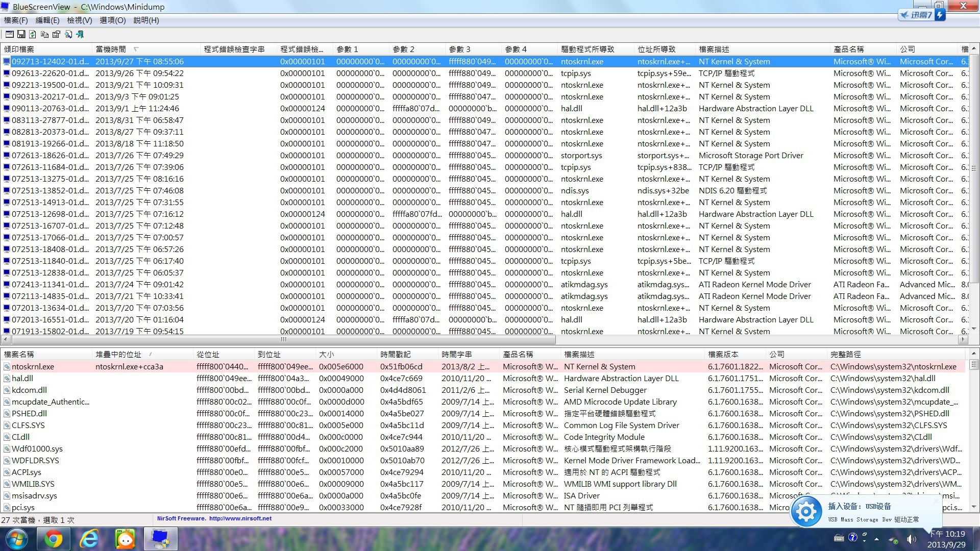Select kdcom.dll in the lower pane
The image size is (980, 551).
(x=483, y=390)
